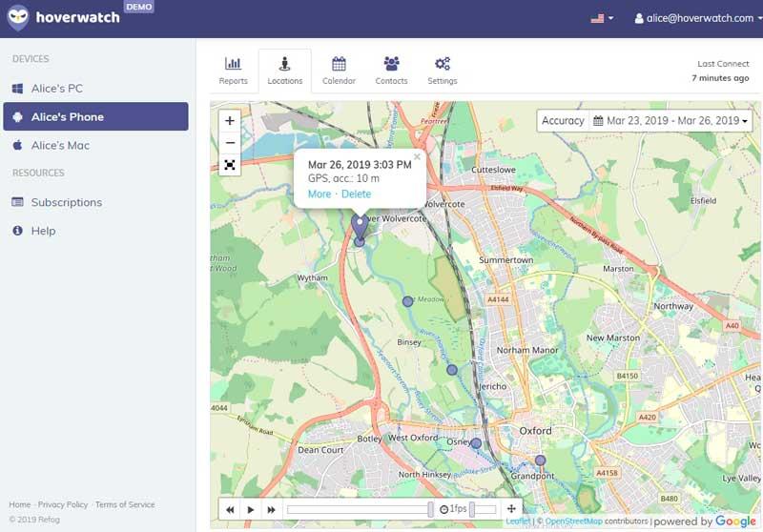Switch to the Locations tab
The height and width of the screenshot is (532, 763).
(284, 71)
